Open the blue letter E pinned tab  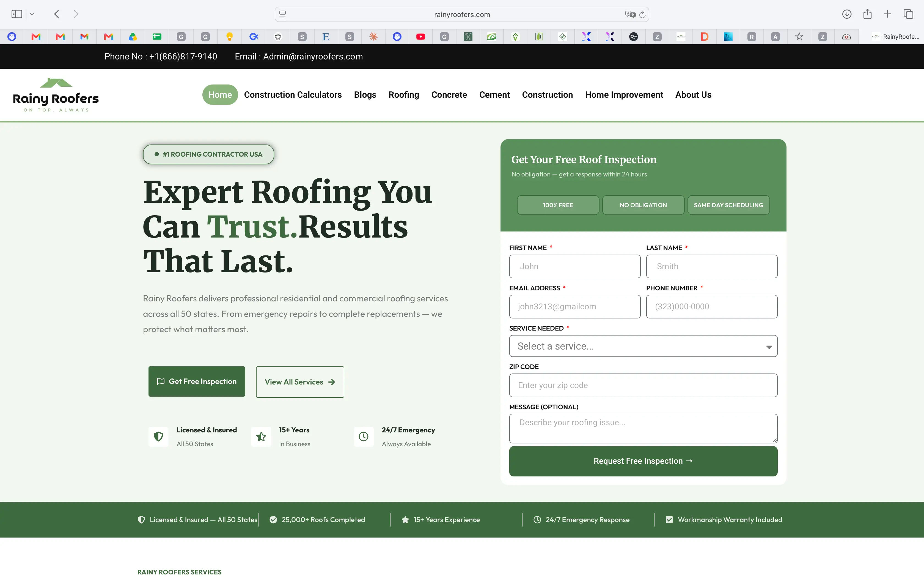coord(326,37)
